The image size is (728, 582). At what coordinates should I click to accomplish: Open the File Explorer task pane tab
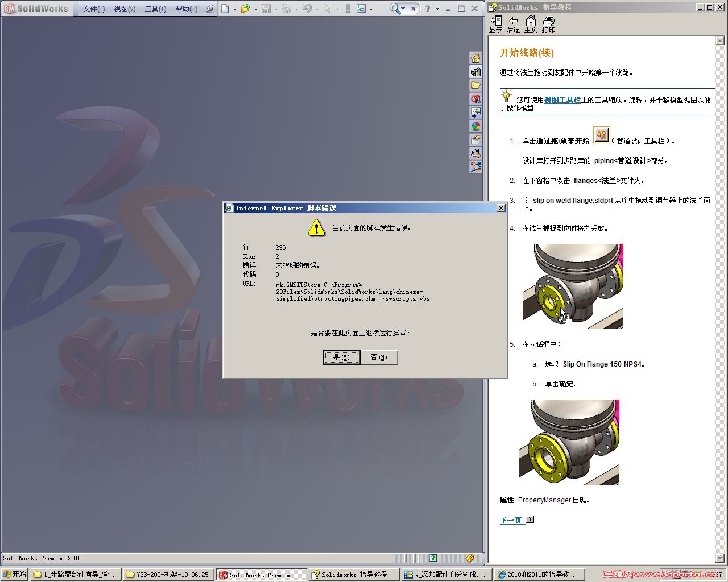[476, 85]
